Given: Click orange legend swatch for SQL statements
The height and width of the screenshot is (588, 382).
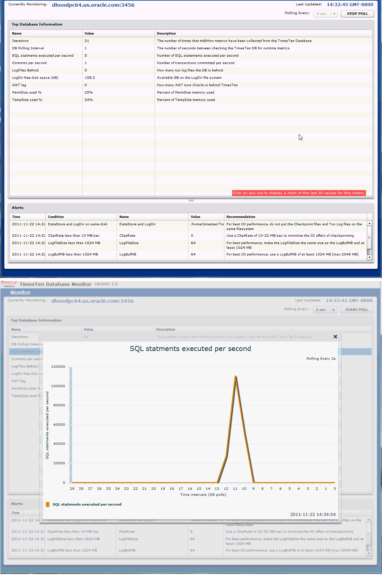Looking at the screenshot, I should click(48, 504).
